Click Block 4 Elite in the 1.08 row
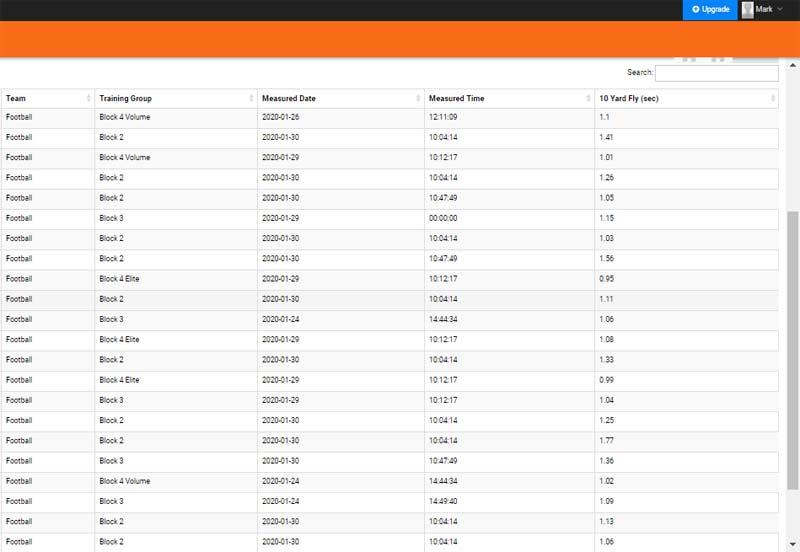The height and width of the screenshot is (552, 800). point(119,339)
